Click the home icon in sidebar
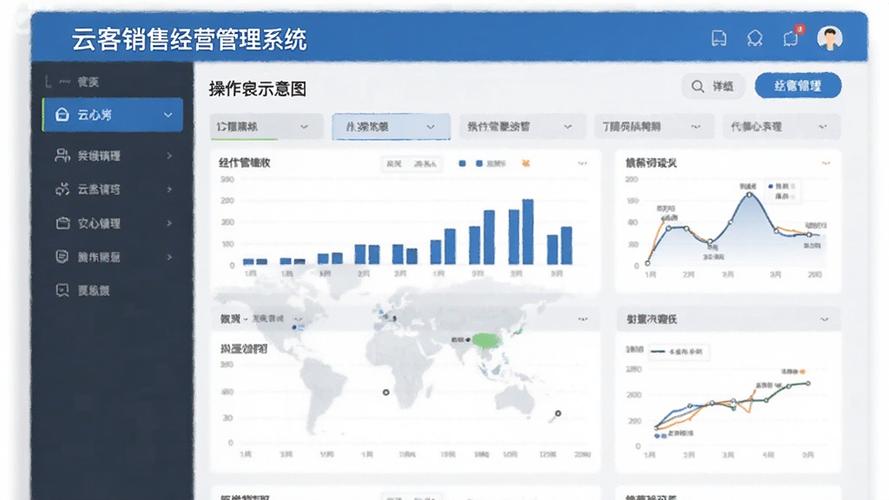 (x=62, y=115)
